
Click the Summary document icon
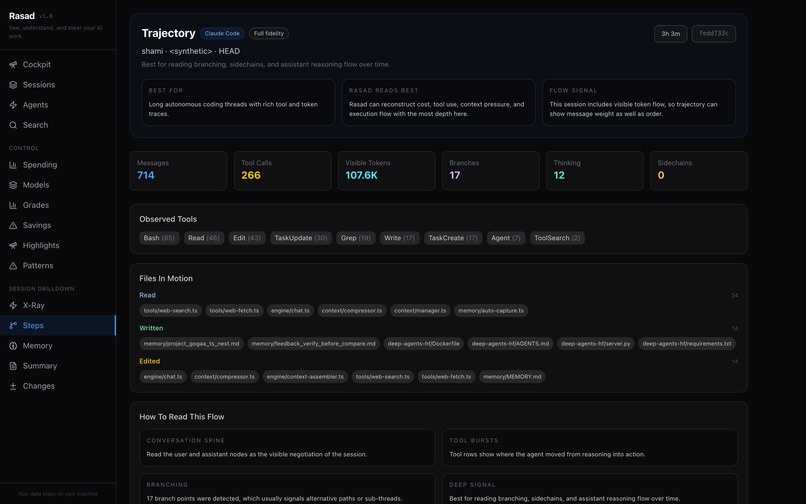click(13, 366)
